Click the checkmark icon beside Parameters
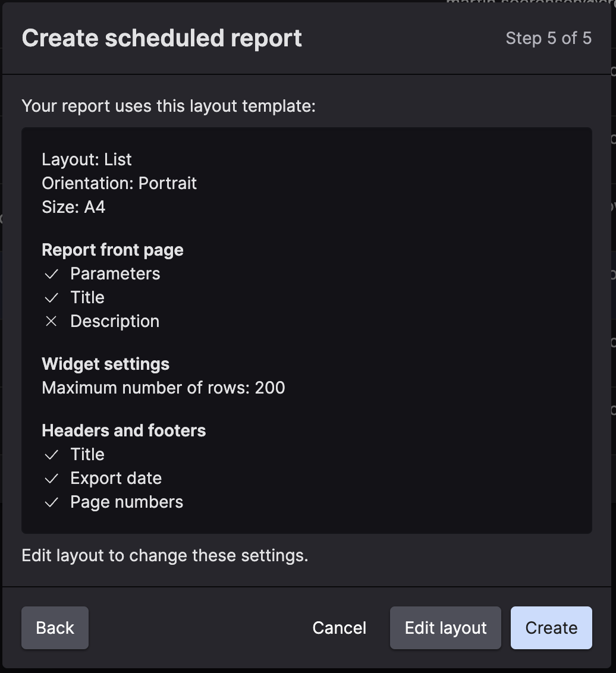 (52, 273)
